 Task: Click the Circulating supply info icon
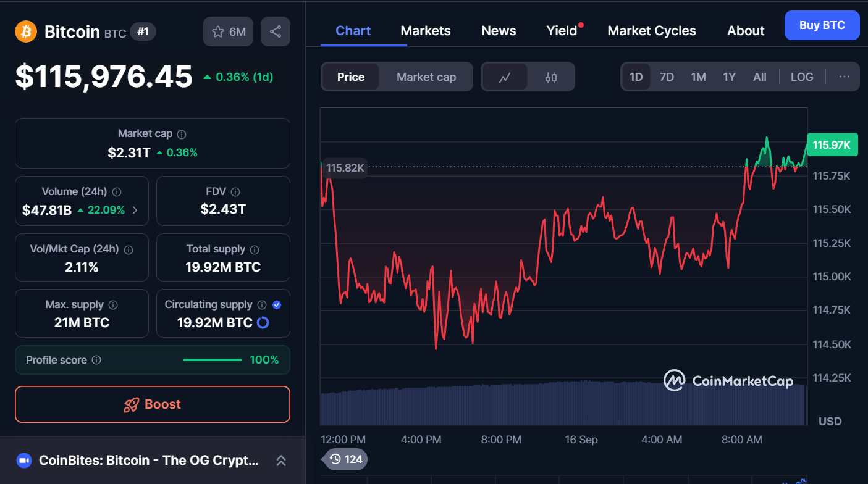pyautogui.click(x=262, y=305)
